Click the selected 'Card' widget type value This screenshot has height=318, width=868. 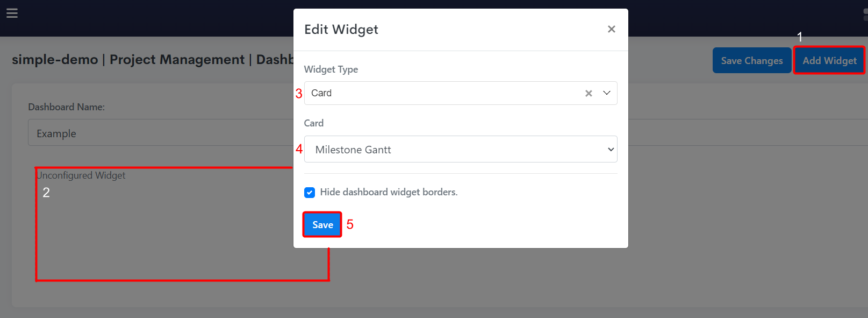click(321, 93)
